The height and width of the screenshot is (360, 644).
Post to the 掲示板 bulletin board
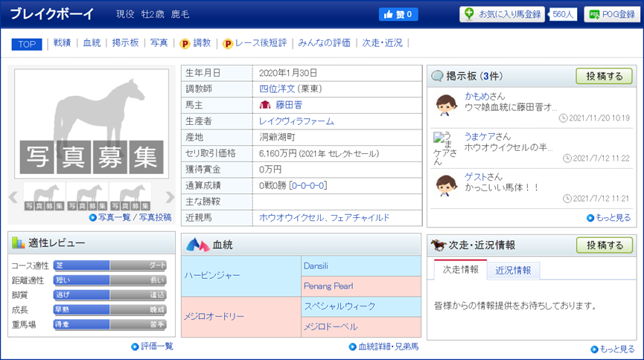pyautogui.click(x=604, y=77)
